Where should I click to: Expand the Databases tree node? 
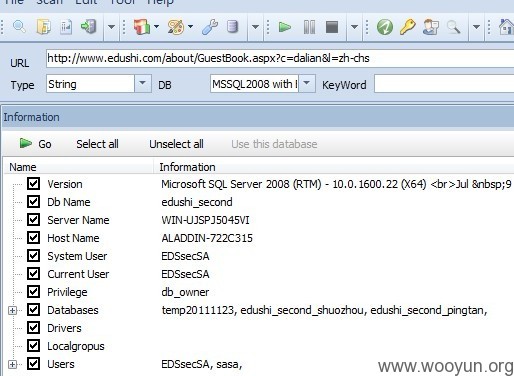pyautogui.click(x=12, y=310)
